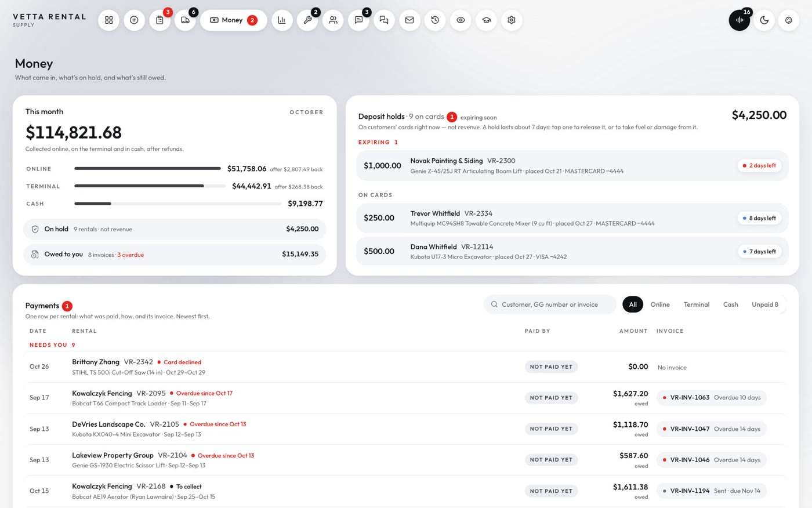Click the plus-circle new rental icon
The width and height of the screenshot is (812, 508).
(134, 20)
